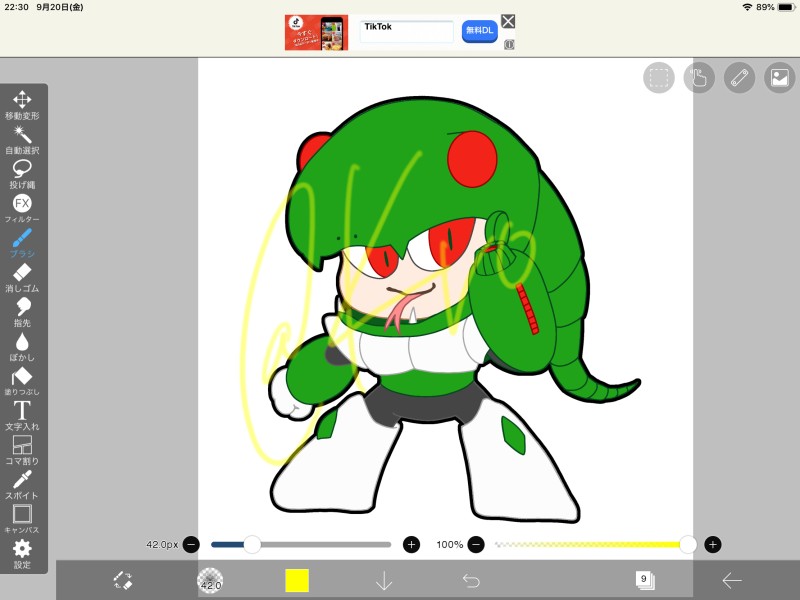Viewport: 800px width, 600px height.
Task: Increase opacity with plus button
Action: point(713,544)
